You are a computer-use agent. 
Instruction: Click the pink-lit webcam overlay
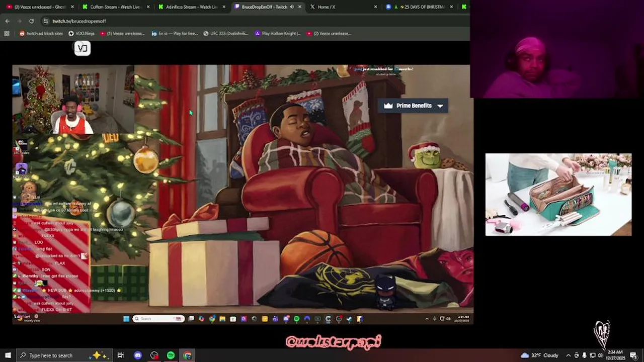point(557,49)
